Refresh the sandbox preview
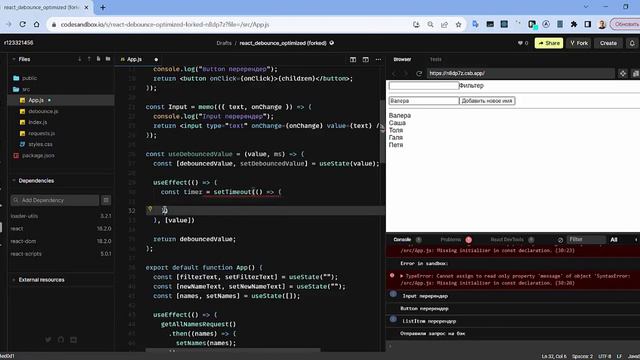This screenshot has height=360, width=640. pos(418,73)
